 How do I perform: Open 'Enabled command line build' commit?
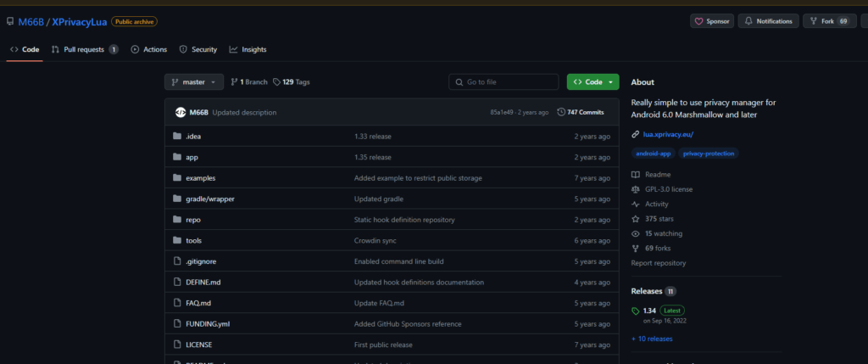[398, 261]
